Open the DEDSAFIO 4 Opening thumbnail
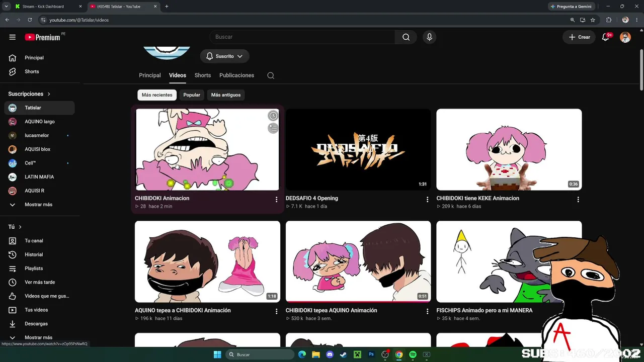This screenshot has height=362, width=644. click(358, 150)
